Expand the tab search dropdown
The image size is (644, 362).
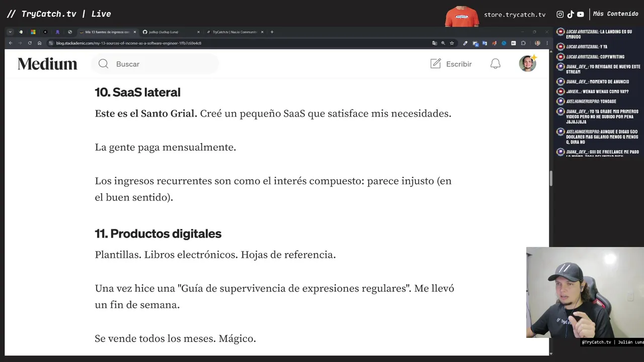10,32
